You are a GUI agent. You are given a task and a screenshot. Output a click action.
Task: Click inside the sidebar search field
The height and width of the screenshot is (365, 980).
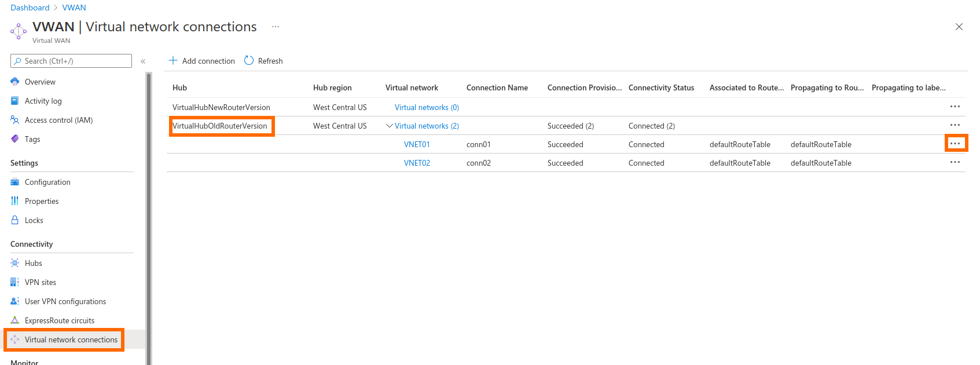click(69, 60)
